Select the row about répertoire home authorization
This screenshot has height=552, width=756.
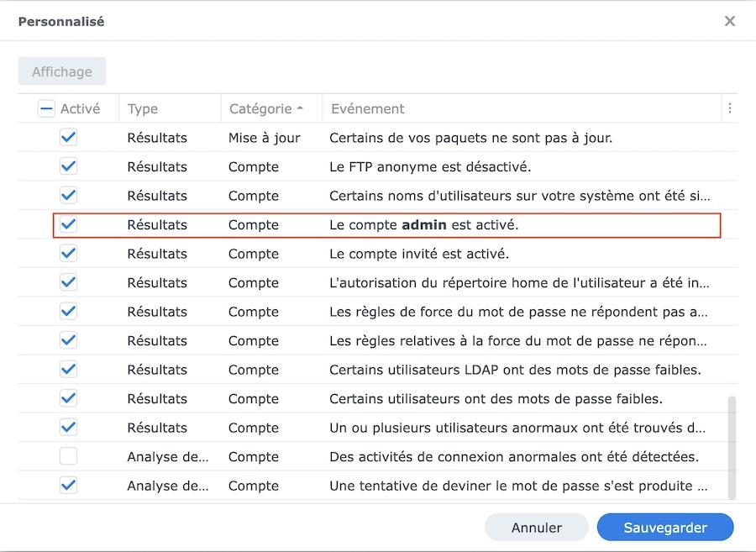pyautogui.click(x=518, y=282)
